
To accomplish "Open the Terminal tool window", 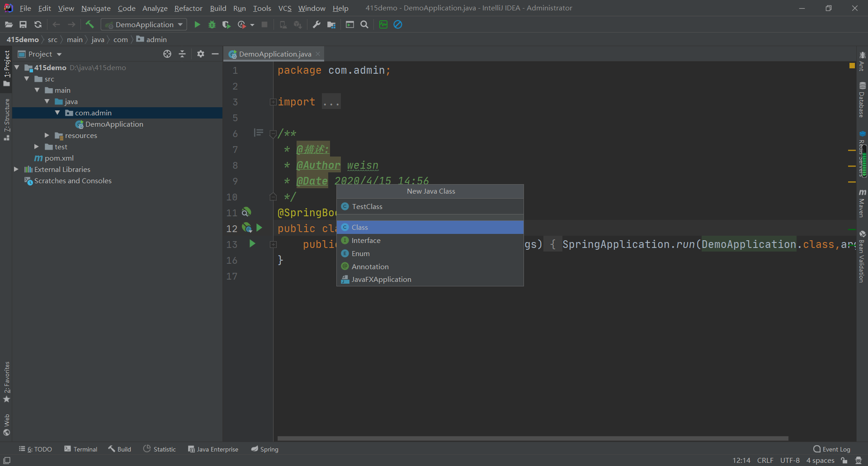I will pyautogui.click(x=81, y=449).
